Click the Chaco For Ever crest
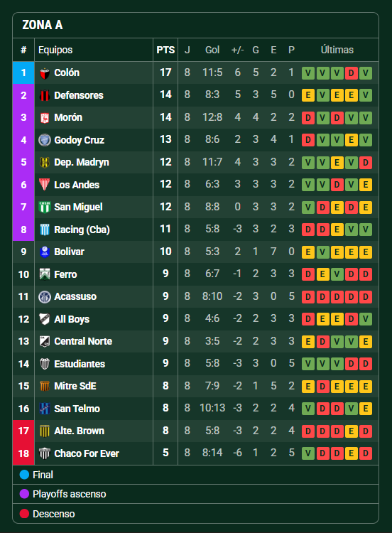Viewport: 392px width, 533px height. [x=45, y=453]
